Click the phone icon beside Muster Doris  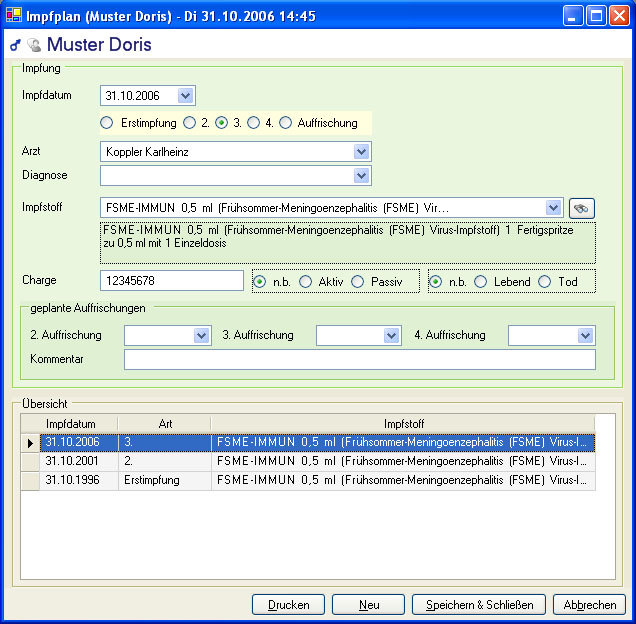pos(34,46)
